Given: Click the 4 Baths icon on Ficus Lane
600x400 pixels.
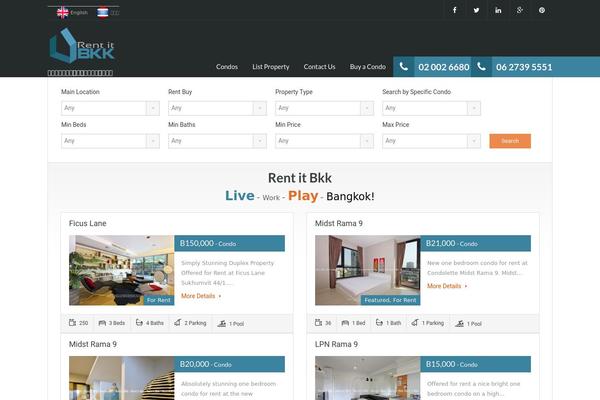Looking at the screenshot, I should click(x=139, y=323).
